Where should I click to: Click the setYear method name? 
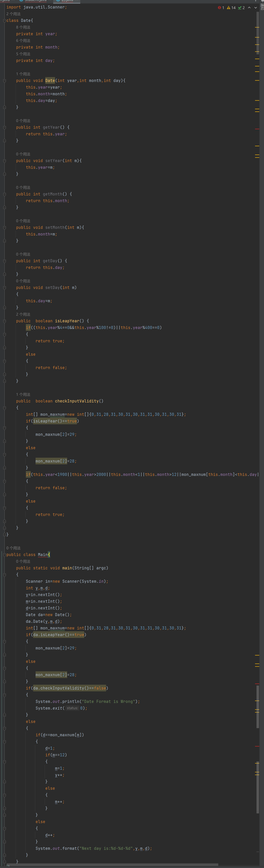click(x=54, y=161)
